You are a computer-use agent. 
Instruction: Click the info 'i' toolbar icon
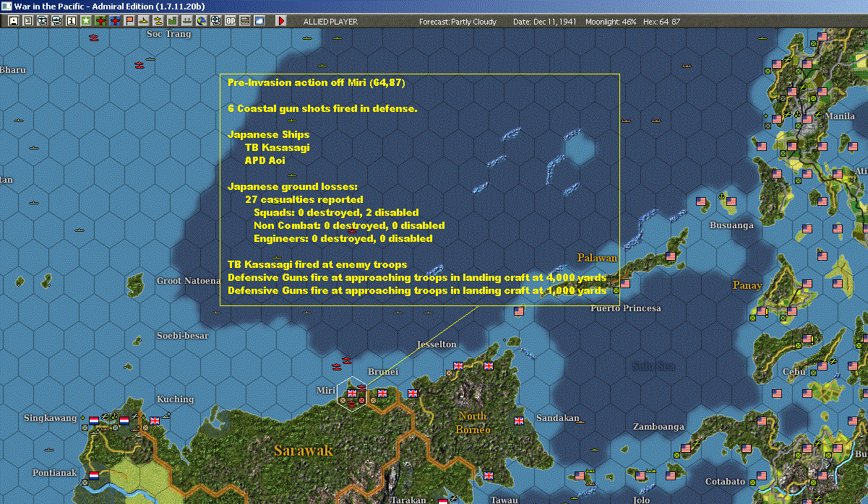(71, 21)
